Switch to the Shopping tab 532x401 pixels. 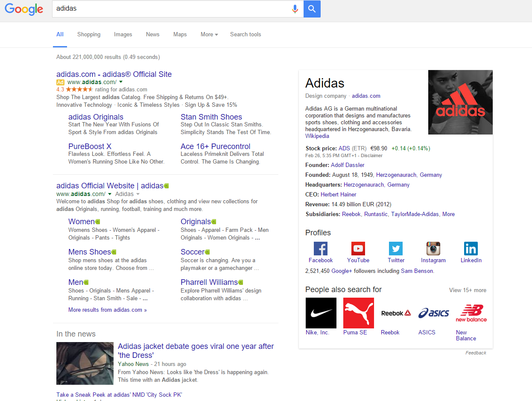89,35
